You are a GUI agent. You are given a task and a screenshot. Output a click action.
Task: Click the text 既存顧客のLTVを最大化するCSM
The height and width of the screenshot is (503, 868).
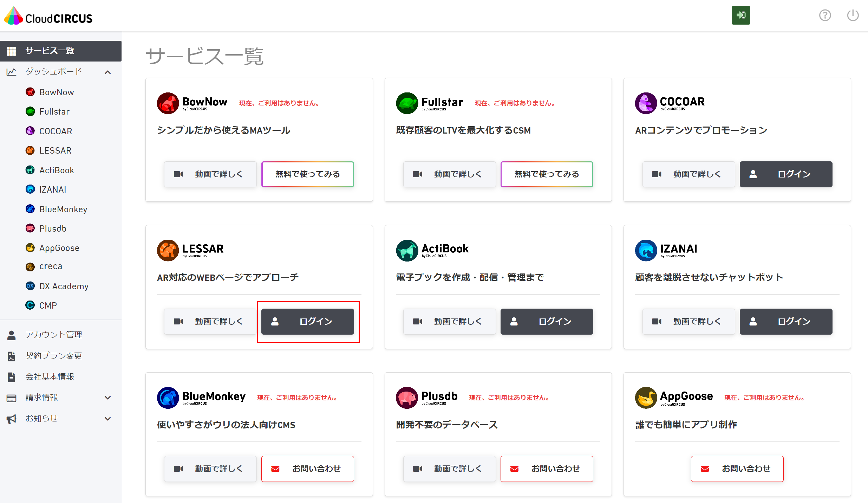click(x=463, y=130)
